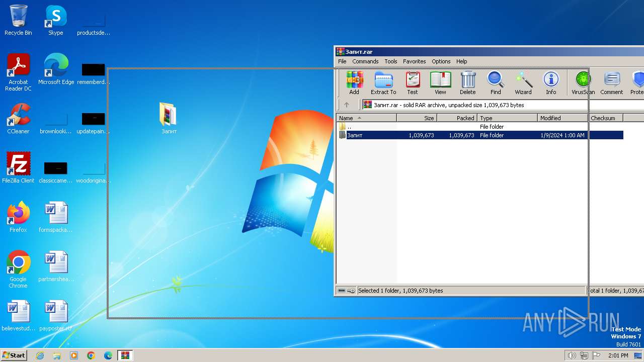Viewport: 644px width, 362px height.
Task: Select the Запит folder on desktop
Action: (x=169, y=118)
